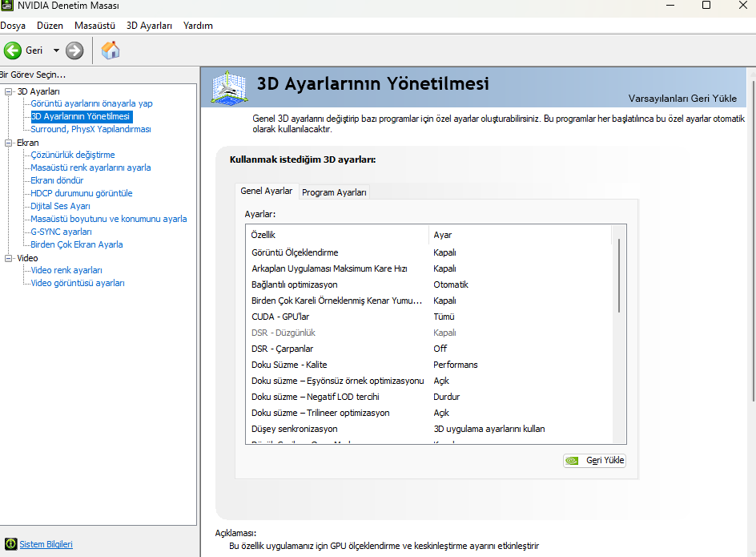Collapse the Video tree node
Viewport: 756px width, 557px height.
pyautogui.click(x=8, y=258)
